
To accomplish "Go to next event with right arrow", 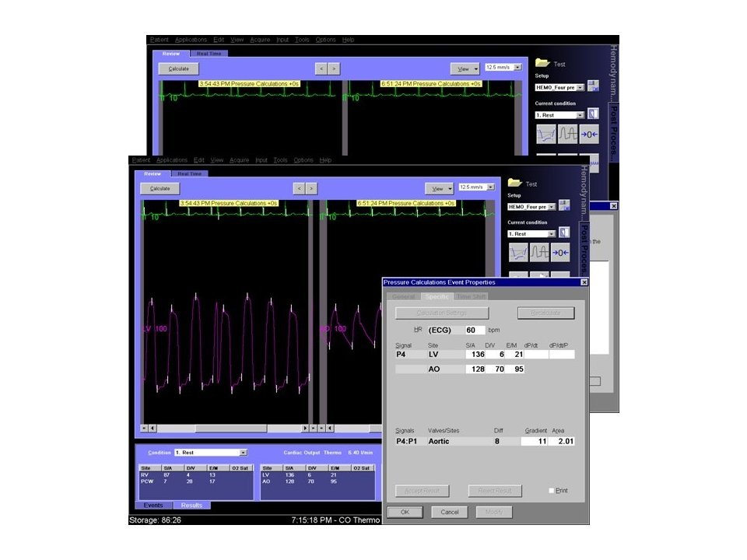I will tap(311, 188).
